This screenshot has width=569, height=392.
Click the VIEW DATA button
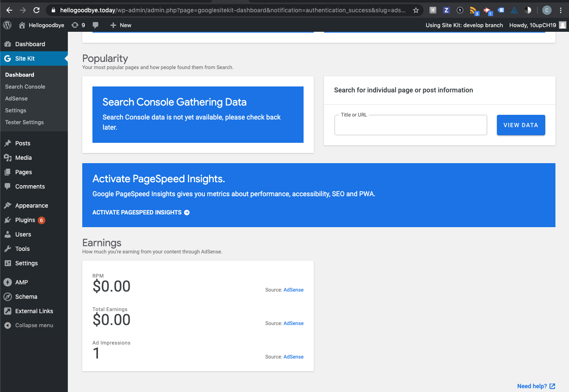click(521, 125)
